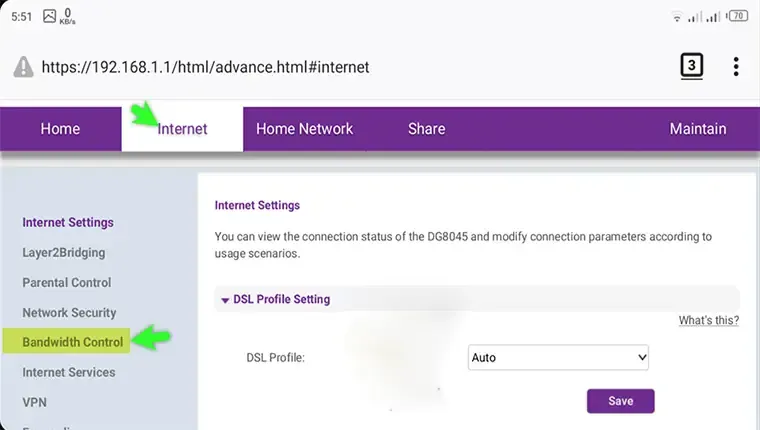Tap the network speed KB/s indicator
760x430 pixels.
[x=67, y=16]
